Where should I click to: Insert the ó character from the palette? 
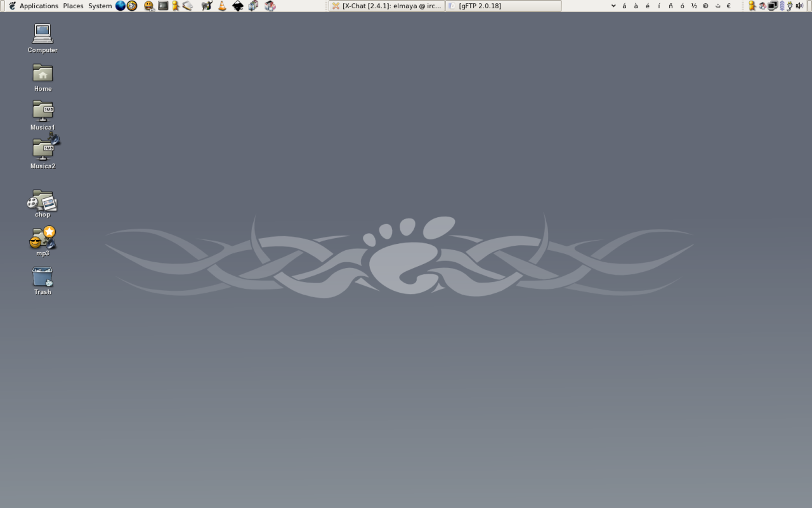click(x=682, y=6)
